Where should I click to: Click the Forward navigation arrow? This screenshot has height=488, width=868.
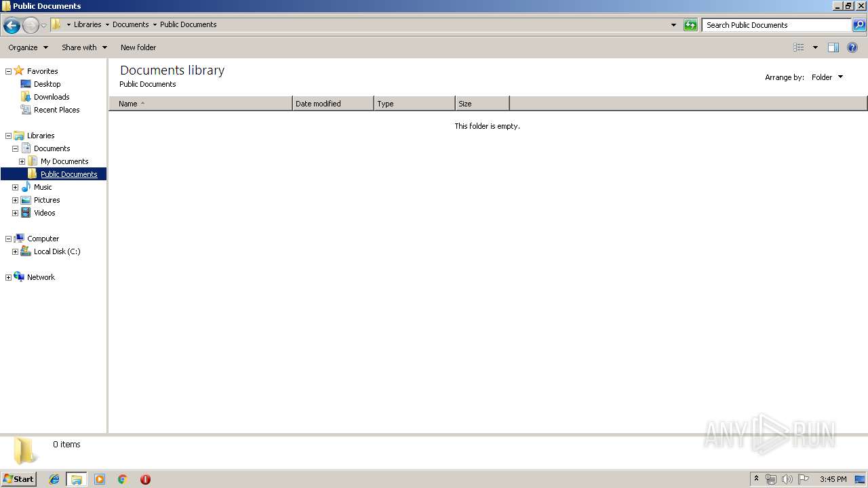31,26
